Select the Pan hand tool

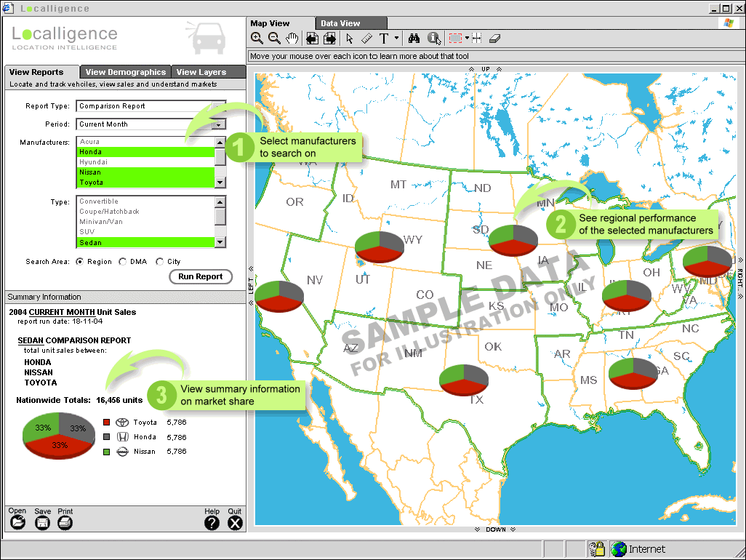click(x=292, y=39)
